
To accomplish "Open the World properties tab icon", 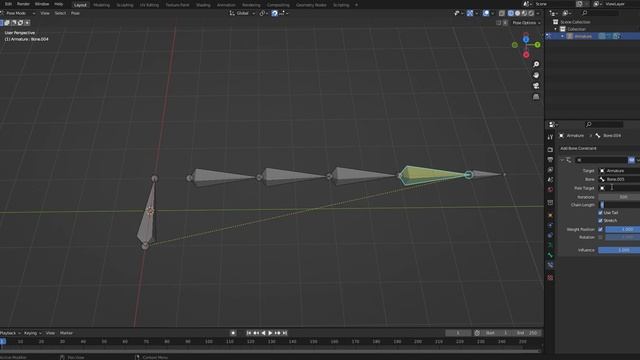I will tap(550, 189).
